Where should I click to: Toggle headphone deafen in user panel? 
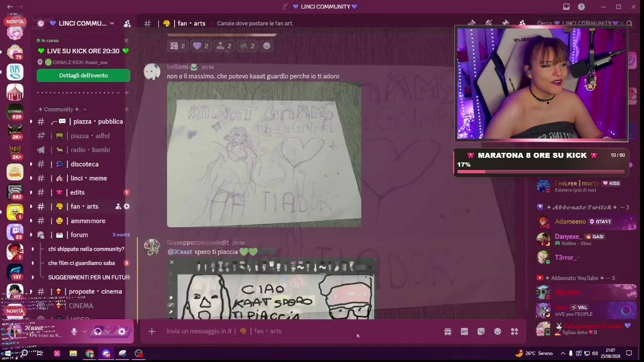[98, 331]
